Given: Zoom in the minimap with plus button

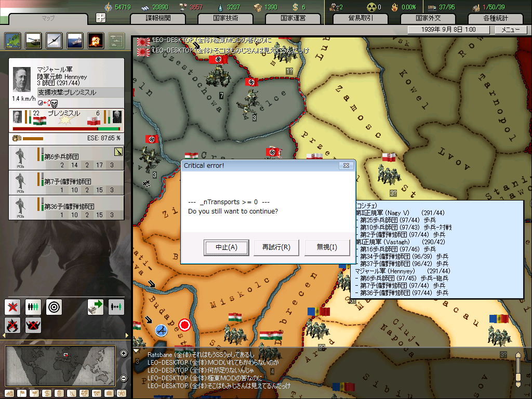Looking at the screenshot, I should pyautogui.click(x=124, y=354).
